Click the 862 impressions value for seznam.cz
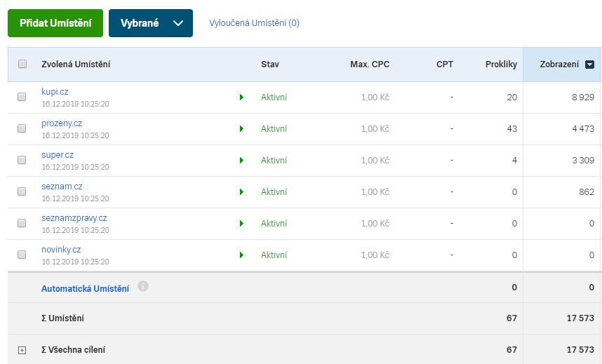This screenshot has height=364, width=602. (x=587, y=191)
